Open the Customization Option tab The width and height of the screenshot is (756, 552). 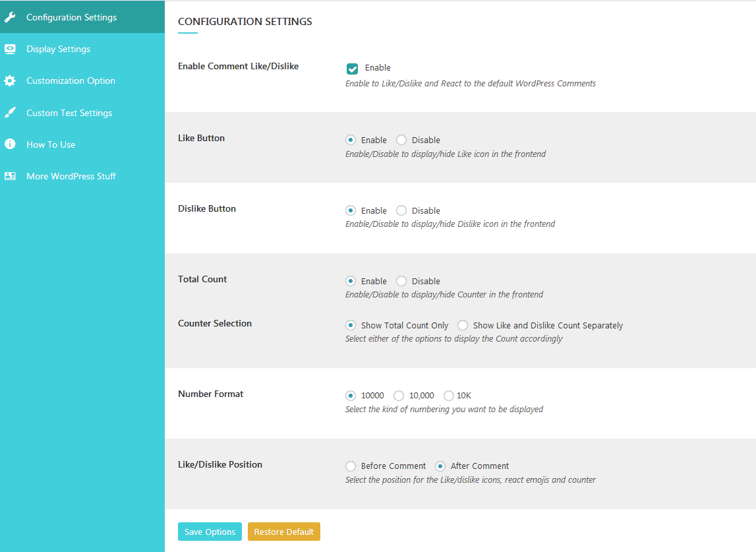coord(82,80)
